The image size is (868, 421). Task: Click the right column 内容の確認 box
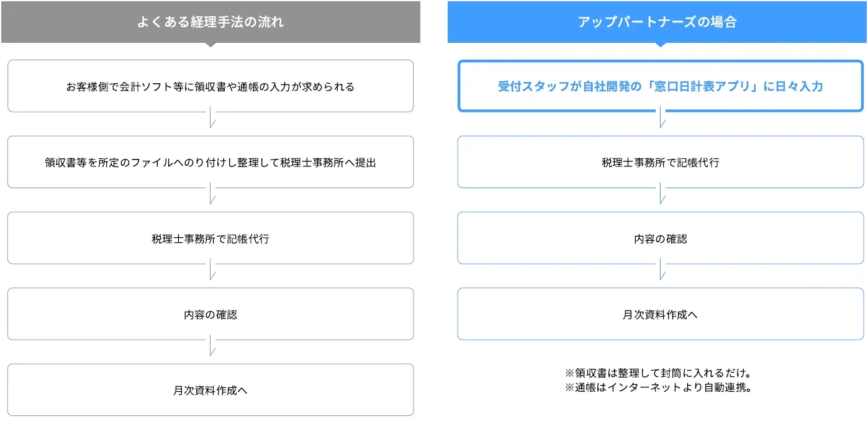(x=660, y=238)
